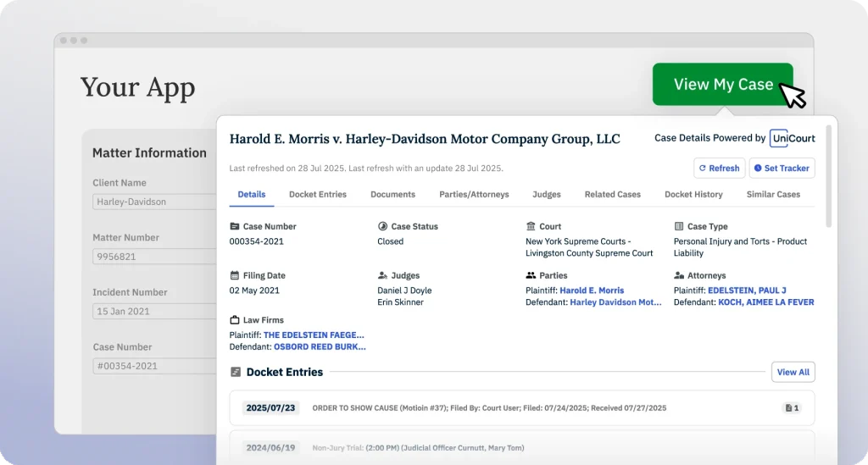Click the 2025/07/23 docket date badge

270,408
